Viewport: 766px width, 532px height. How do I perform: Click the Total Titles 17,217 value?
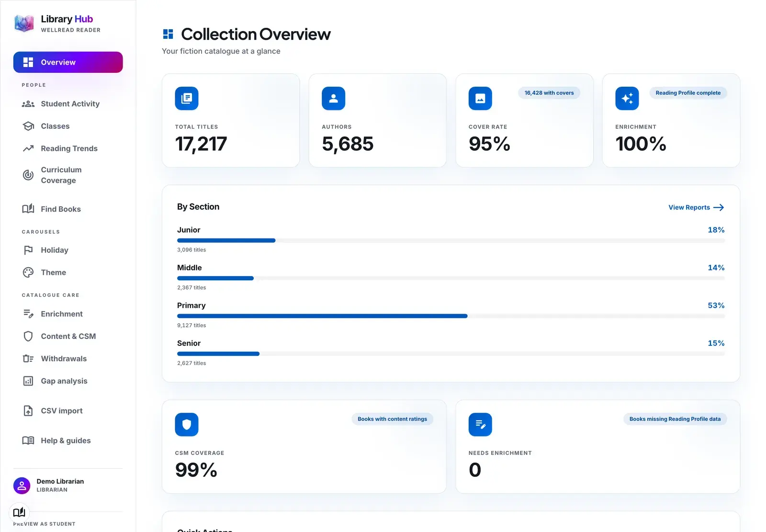click(x=201, y=144)
